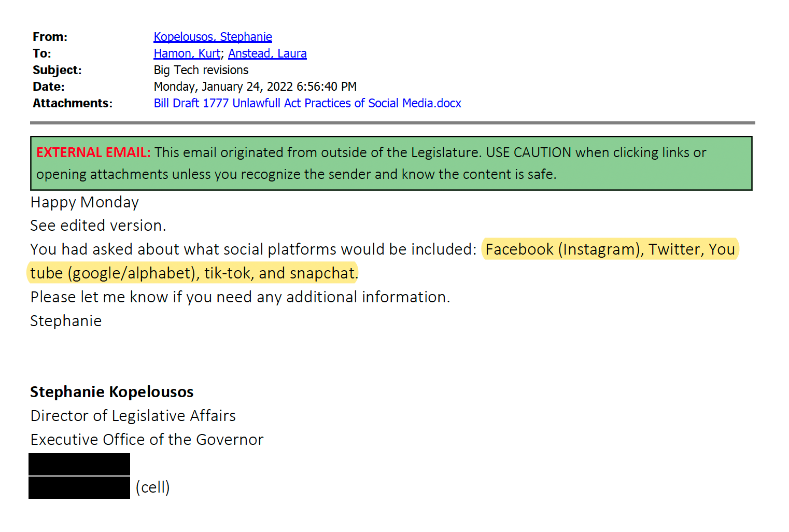Click highlighted text Facebook (Instagram), Twitter
Image resolution: width=789 pixels, height=532 pixels.
point(594,249)
